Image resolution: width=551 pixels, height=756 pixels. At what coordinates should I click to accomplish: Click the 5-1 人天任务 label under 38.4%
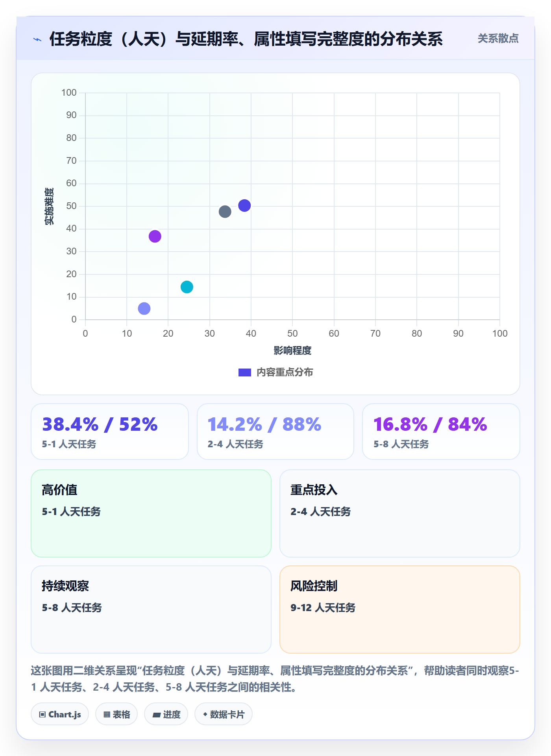coord(69,444)
